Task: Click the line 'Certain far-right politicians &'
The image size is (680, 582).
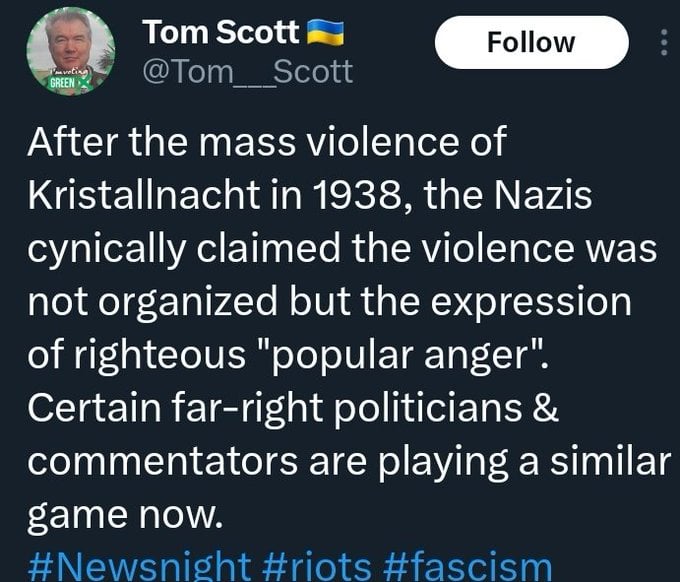Action: pyautogui.click(x=294, y=408)
